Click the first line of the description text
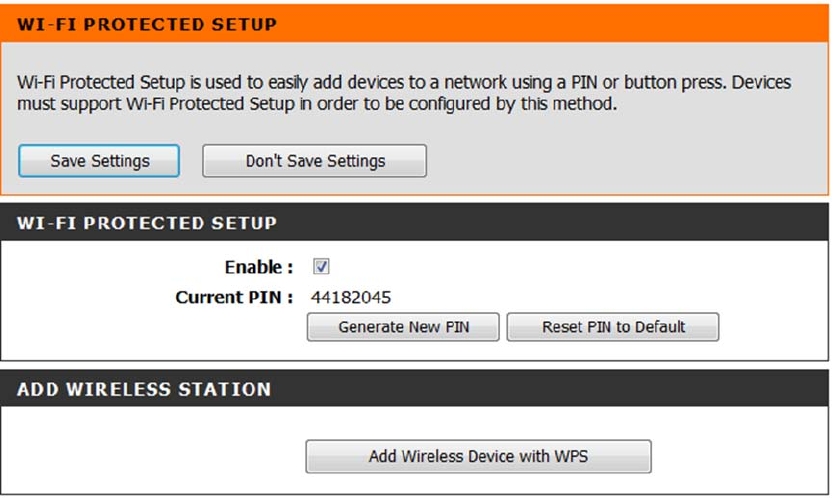The width and height of the screenshot is (832, 498). [x=404, y=82]
